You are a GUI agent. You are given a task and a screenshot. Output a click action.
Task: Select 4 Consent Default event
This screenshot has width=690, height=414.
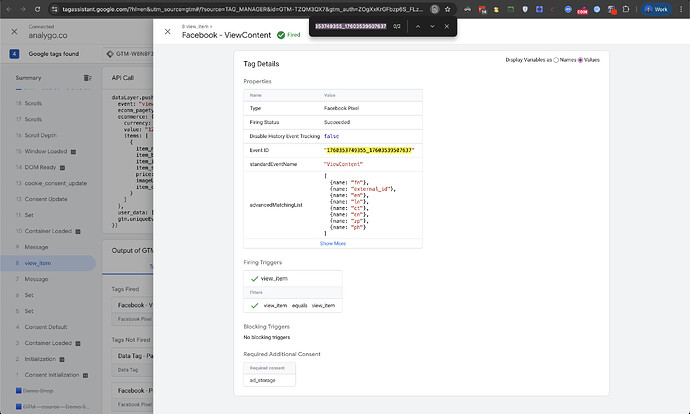(48, 327)
